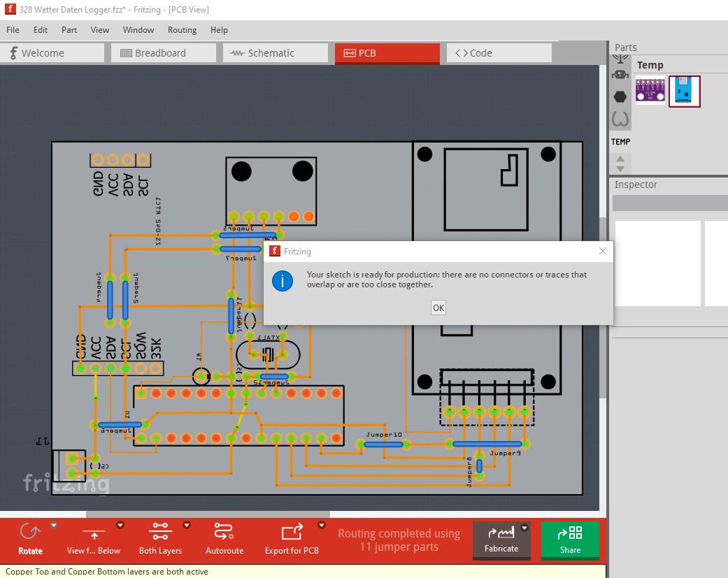Click the horizontal canvas scrollbar
Viewport: 728px width, 578px height.
click(208, 514)
